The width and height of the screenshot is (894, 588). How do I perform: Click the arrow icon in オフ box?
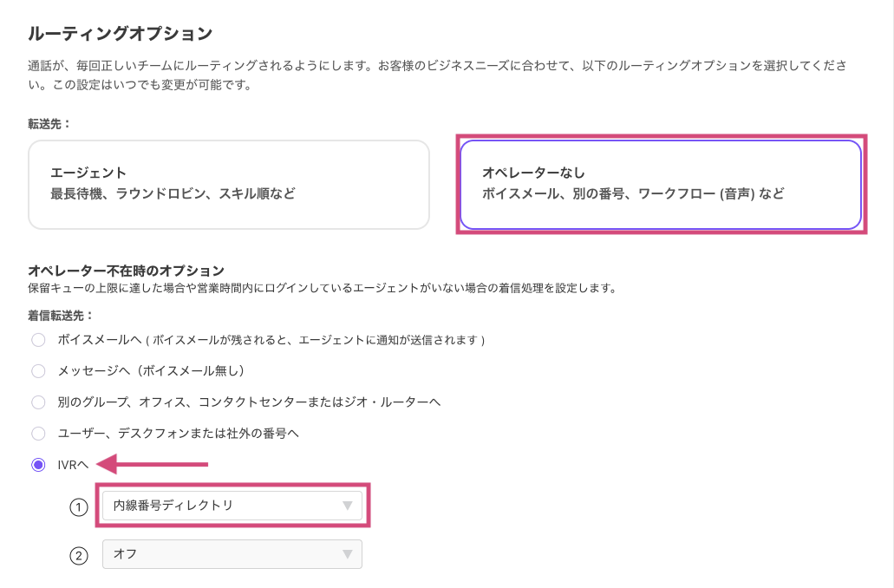coord(347,554)
